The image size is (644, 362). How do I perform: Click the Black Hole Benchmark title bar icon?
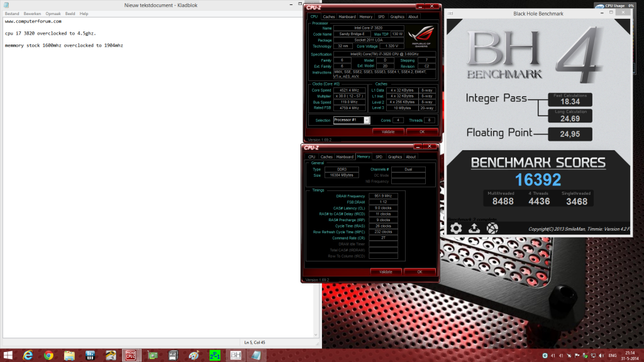tap(450, 14)
